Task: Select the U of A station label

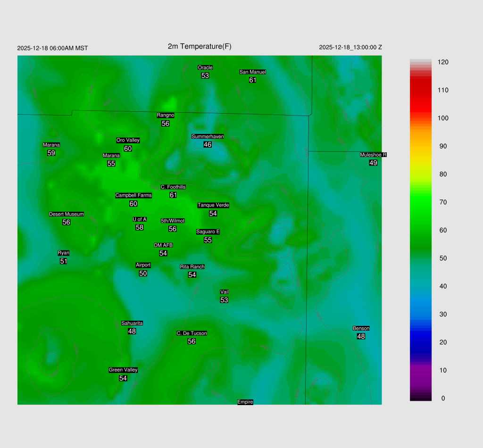Action: click(x=140, y=219)
